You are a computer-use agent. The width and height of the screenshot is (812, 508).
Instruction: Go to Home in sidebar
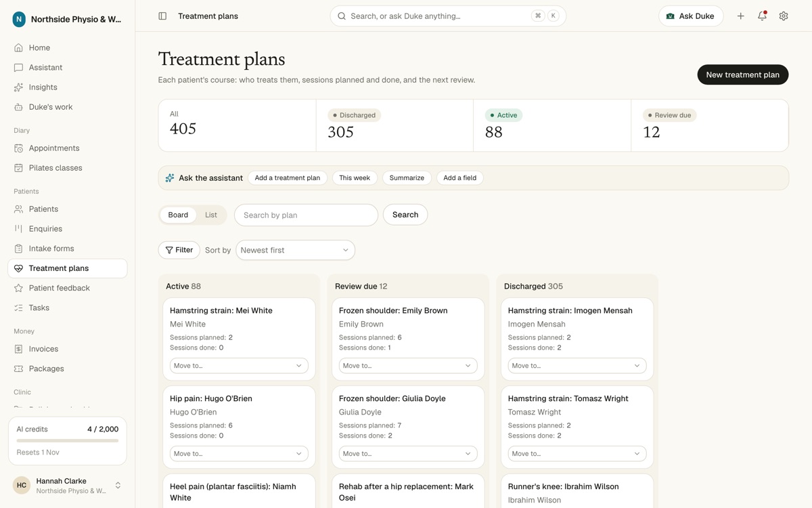point(68,48)
